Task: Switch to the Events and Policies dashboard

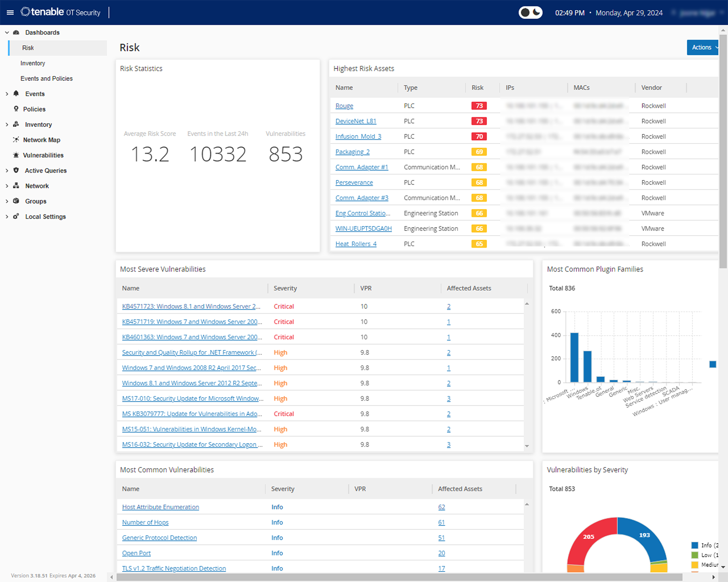Action: 47,78
